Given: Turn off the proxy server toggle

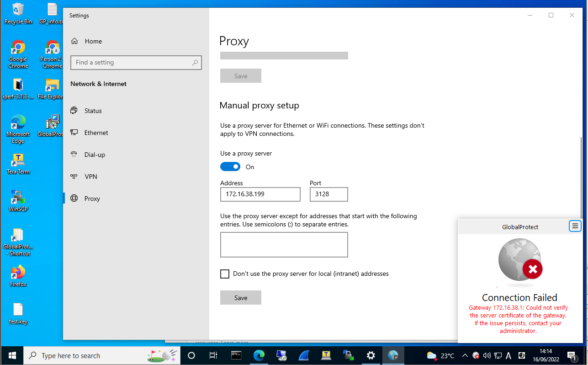Looking at the screenshot, I should pyautogui.click(x=230, y=166).
